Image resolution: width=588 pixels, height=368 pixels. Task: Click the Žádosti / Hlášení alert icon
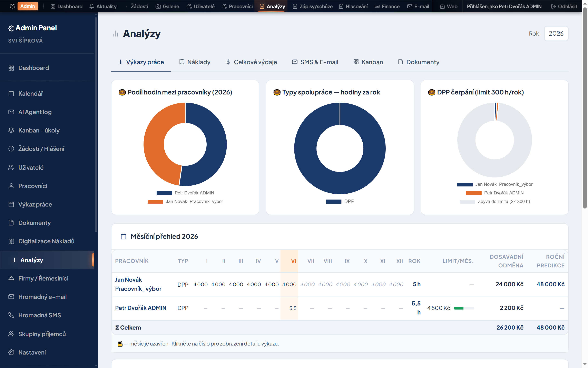coord(11,149)
